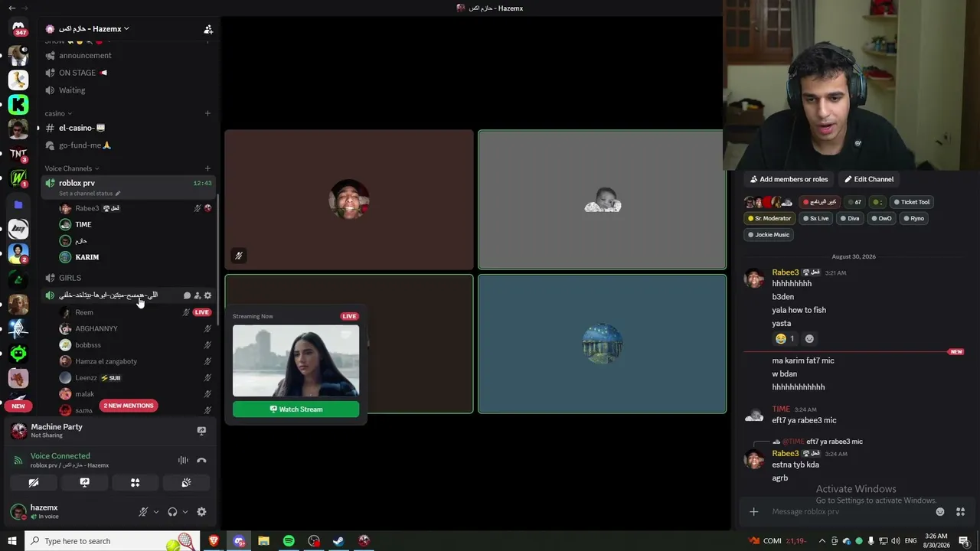Set a channel status link
This screenshot has height=551, width=980.
pyautogui.click(x=90, y=194)
